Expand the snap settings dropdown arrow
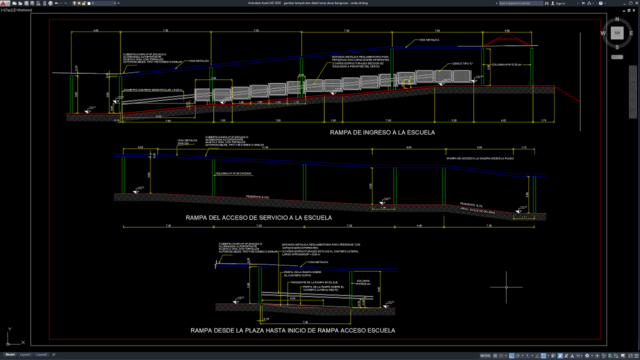This screenshot has width=640, height=360. (x=506, y=356)
